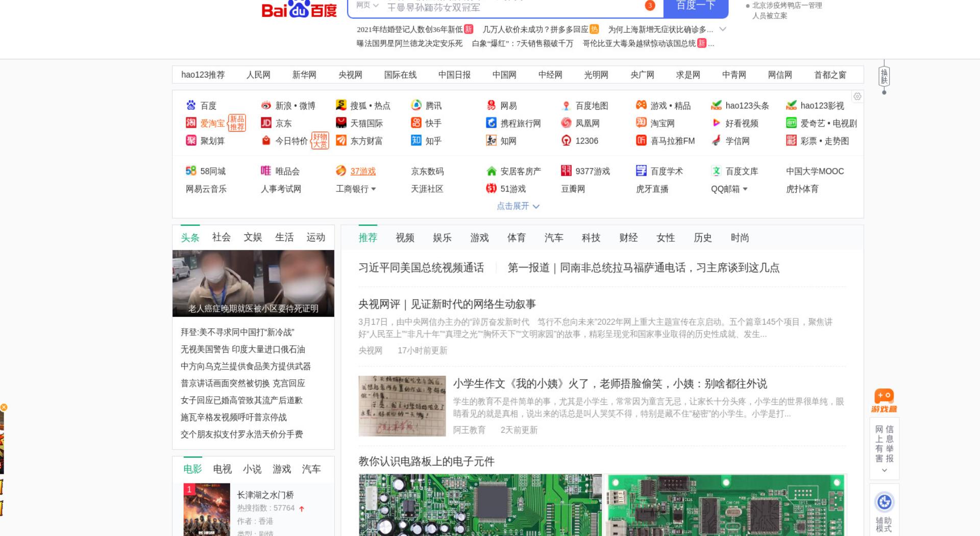Click the 携程旅行网 icon

pos(491,123)
